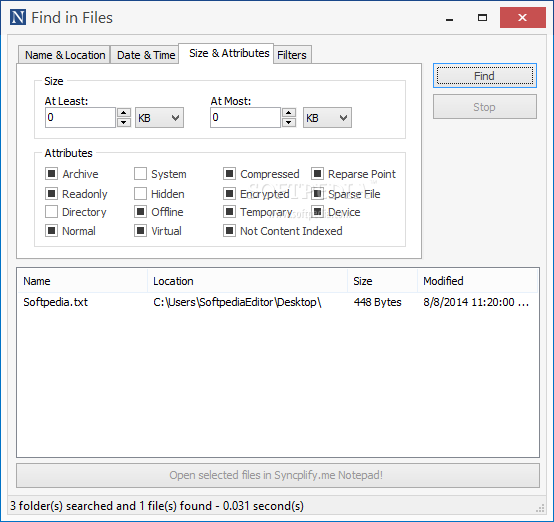Toggle the Sparse File checkbox

[x=317, y=193]
